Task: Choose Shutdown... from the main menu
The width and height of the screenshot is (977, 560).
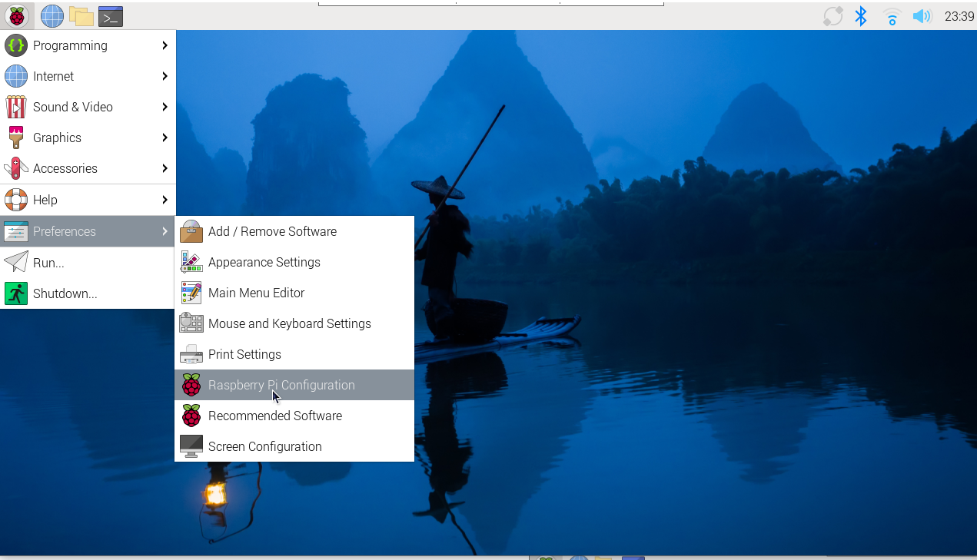Action: coord(88,293)
